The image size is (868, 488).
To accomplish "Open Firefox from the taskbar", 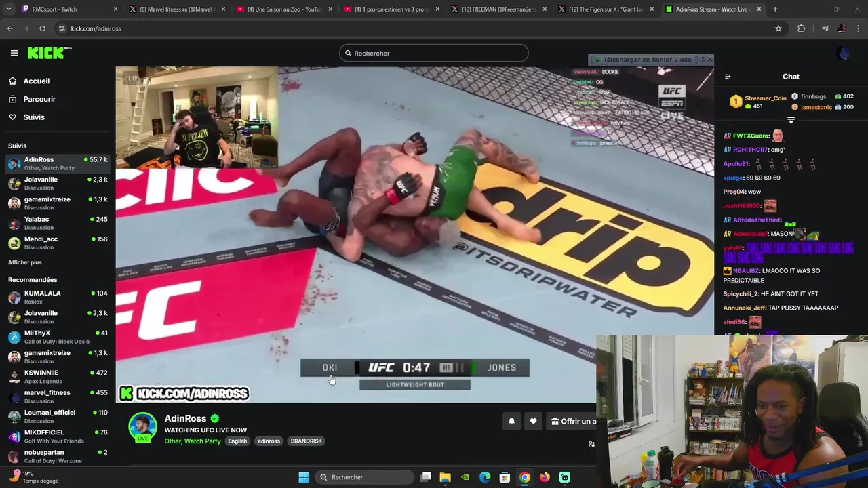I will coord(545,477).
